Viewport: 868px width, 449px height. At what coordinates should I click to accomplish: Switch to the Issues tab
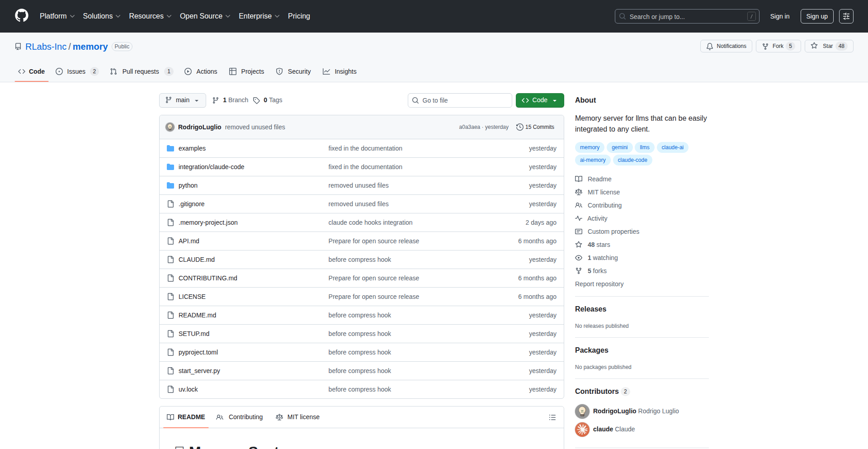pyautogui.click(x=76, y=71)
